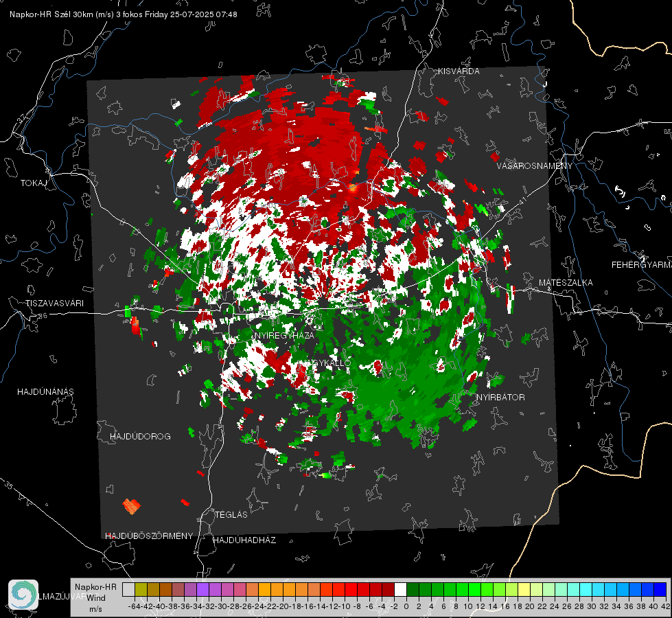Click the orange heart-shaped echo near Hajdúböszörmény

click(132, 506)
